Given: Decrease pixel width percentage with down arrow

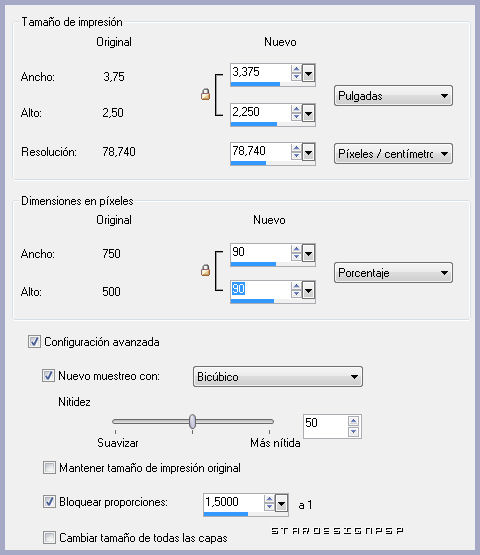Looking at the screenshot, I should [296, 257].
